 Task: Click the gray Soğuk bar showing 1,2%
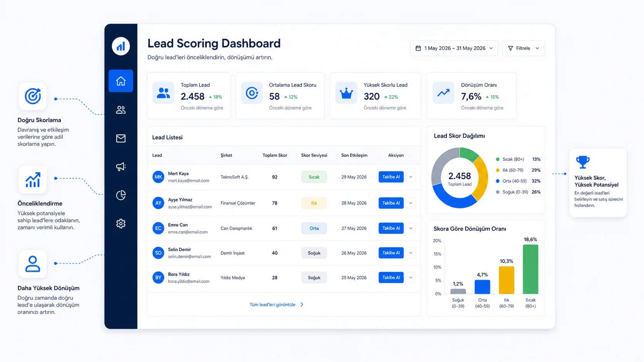tap(458, 291)
